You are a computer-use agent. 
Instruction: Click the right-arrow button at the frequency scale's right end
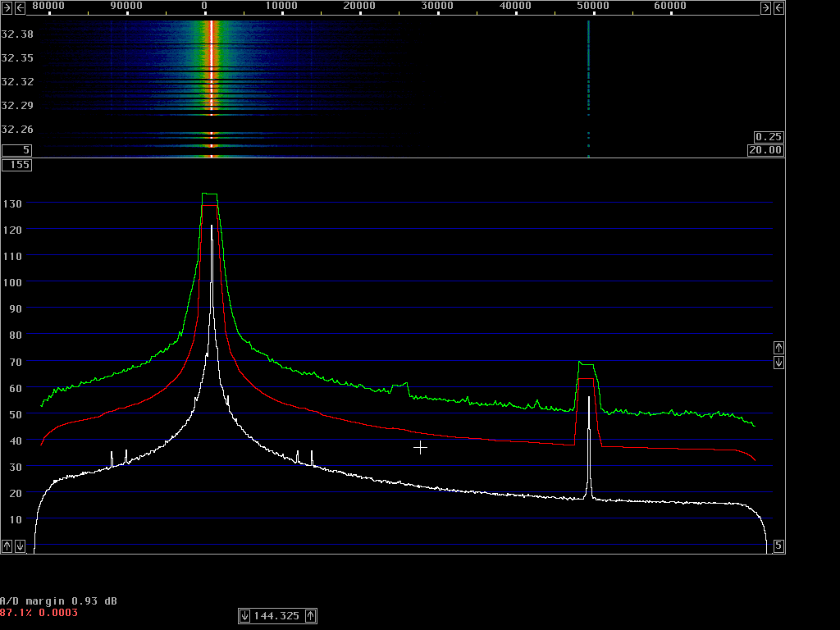pyautogui.click(x=765, y=7)
